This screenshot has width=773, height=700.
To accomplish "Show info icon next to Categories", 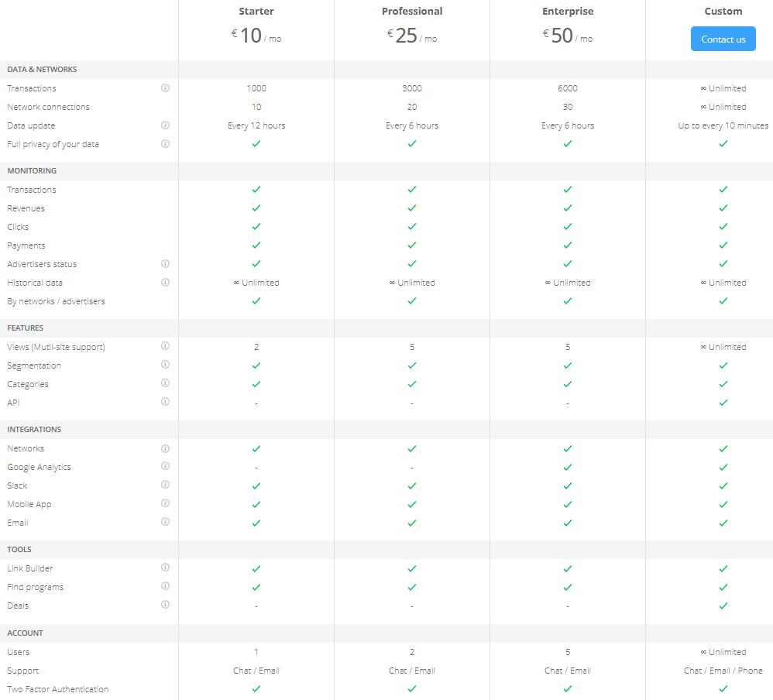I will [166, 383].
